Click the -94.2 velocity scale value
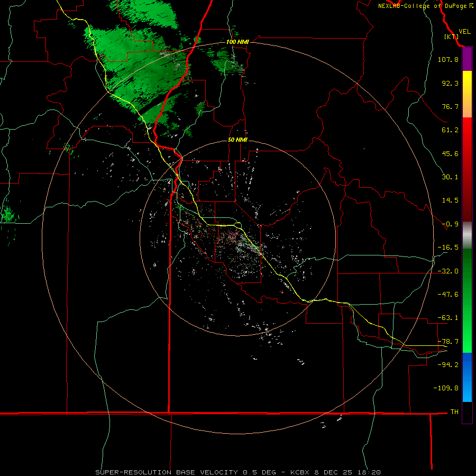The width and height of the screenshot is (476, 476). [x=448, y=364]
